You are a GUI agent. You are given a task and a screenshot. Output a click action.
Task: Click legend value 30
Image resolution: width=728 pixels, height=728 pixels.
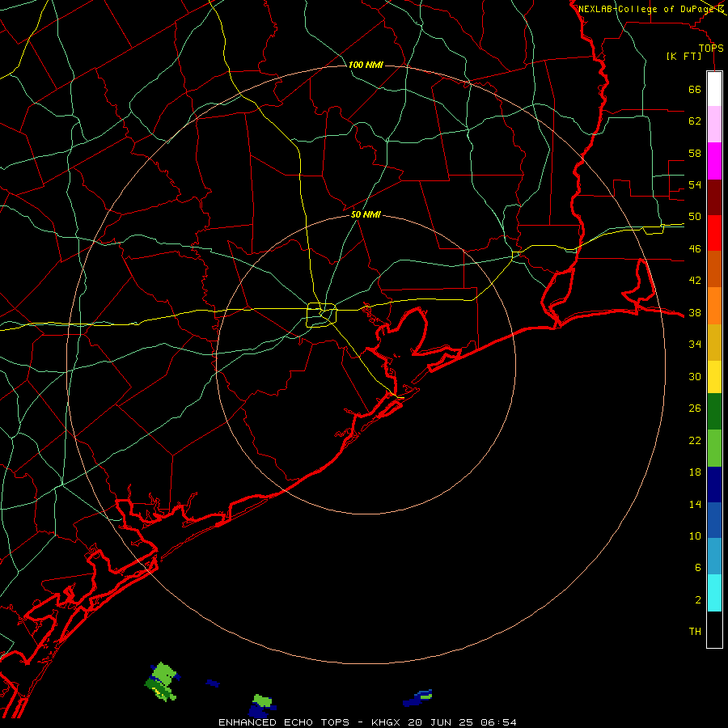coord(695,376)
